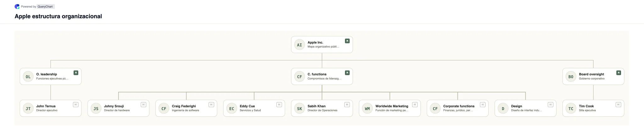Image resolution: width=644 pixels, height=140 pixels.
Task: Click the M badge on Board oversight card
Action: (x=619, y=73)
